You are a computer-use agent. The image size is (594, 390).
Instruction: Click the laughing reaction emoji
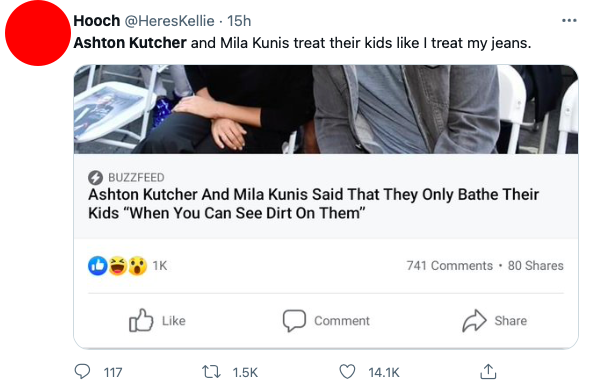[x=118, y=266]
